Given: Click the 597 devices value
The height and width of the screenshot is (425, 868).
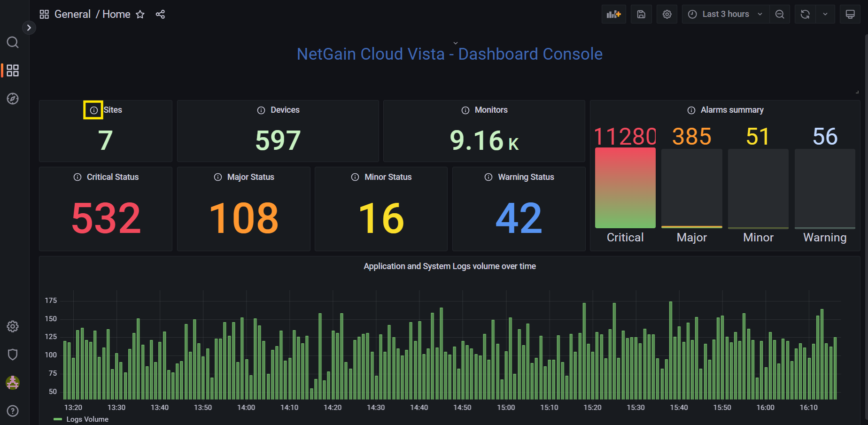Looking at the screenshot, I should [278, 140].
